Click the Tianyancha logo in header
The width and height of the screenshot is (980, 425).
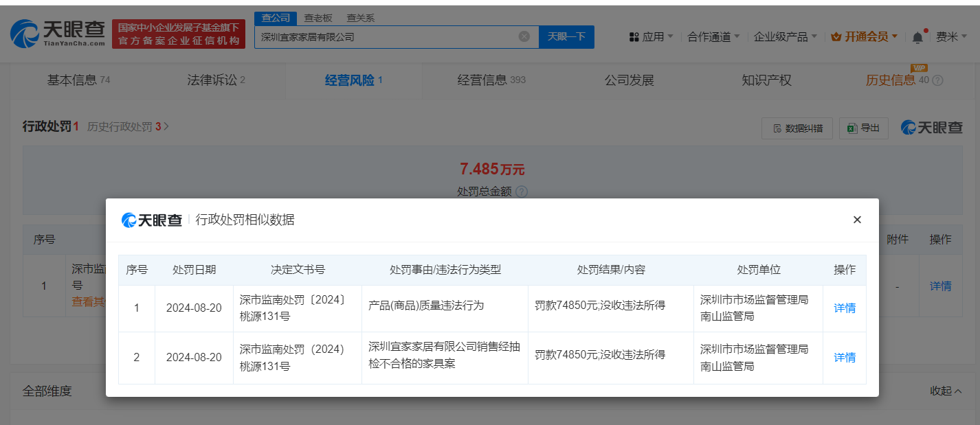58,33
